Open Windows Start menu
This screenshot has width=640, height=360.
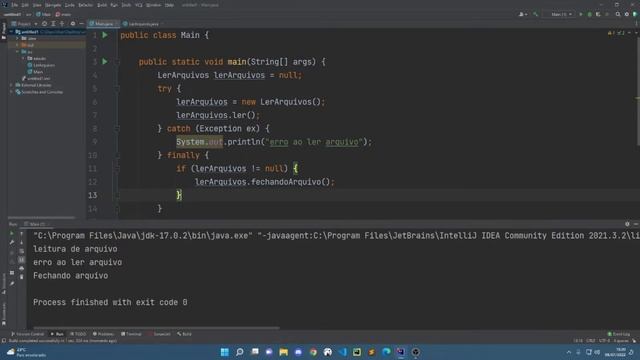pos(224,352)
